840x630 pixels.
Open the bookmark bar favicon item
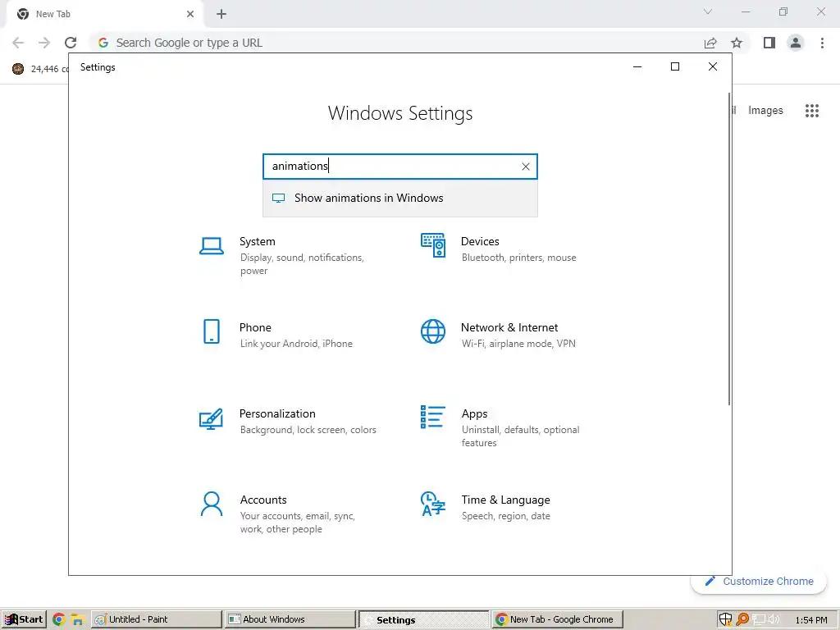pyautogui.click(x=18, y=69)
